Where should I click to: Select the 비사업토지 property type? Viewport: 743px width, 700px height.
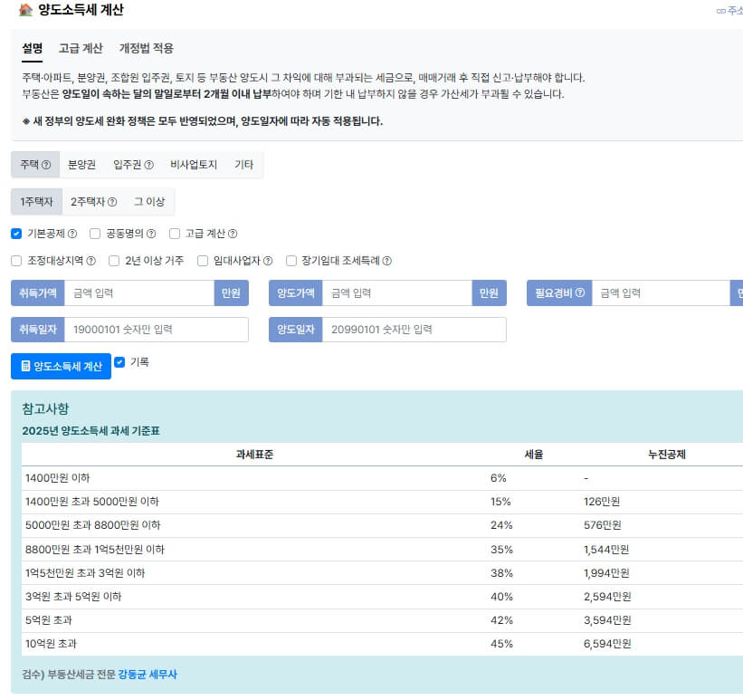[194, 165]
